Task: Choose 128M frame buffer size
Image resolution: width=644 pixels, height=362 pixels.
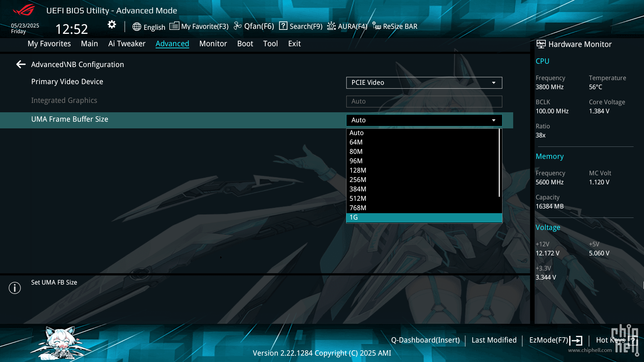Action: pos(423,170)
